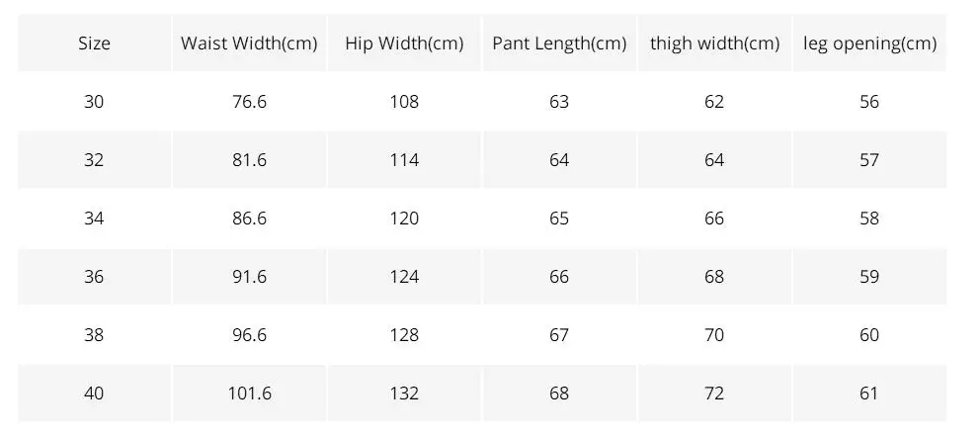Screen dimensions: 980x438
Task: Click the Size column header
Action: click(94, 44)
